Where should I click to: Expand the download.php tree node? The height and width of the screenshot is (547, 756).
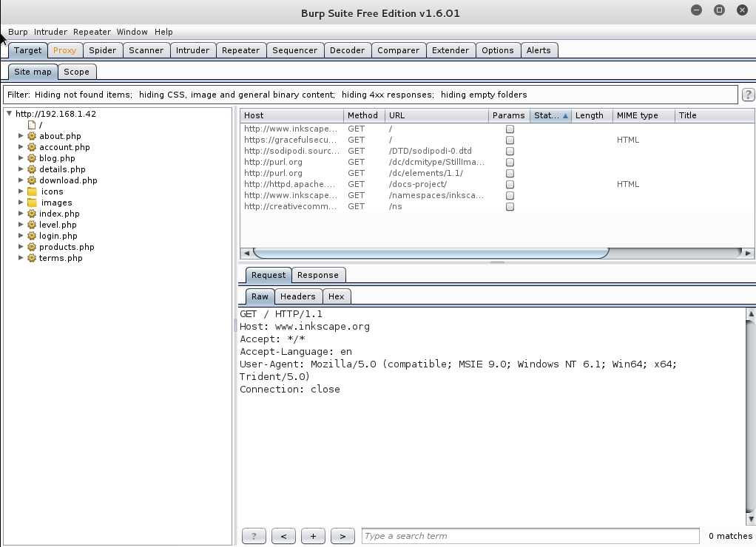pyautogui.click(x=21, y=180)
